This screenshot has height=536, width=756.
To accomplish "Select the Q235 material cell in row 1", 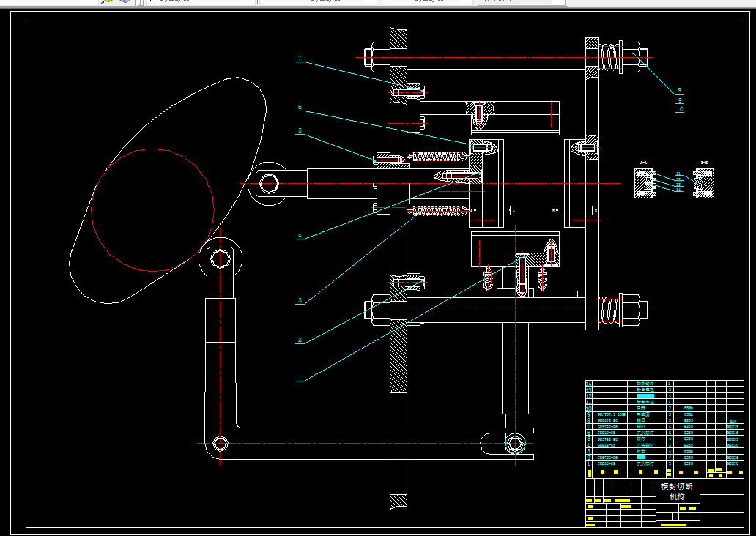I will click(689, 464).
